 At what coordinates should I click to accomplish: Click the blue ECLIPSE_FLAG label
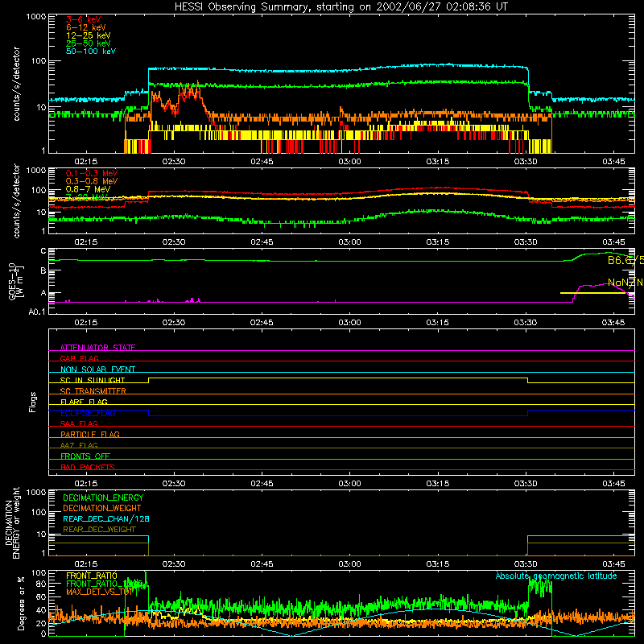88,413
